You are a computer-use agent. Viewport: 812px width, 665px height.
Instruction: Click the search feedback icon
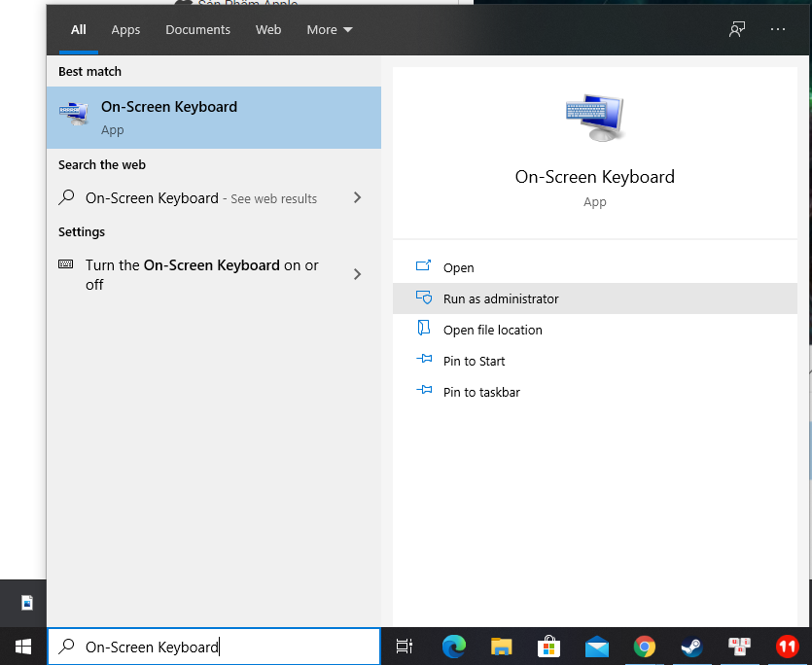point(737,29)
